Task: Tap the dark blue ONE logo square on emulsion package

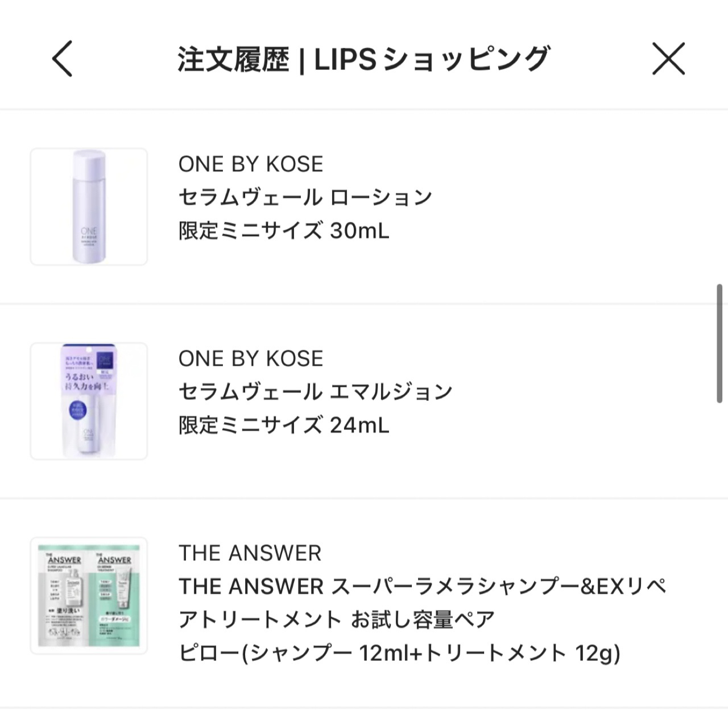Action: pos(105,362)
